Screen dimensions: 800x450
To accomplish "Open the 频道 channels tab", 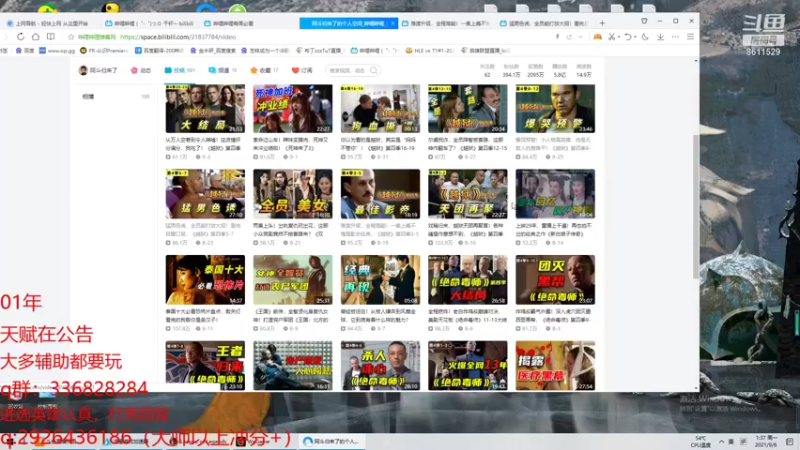I will click(x=222, y=70).
